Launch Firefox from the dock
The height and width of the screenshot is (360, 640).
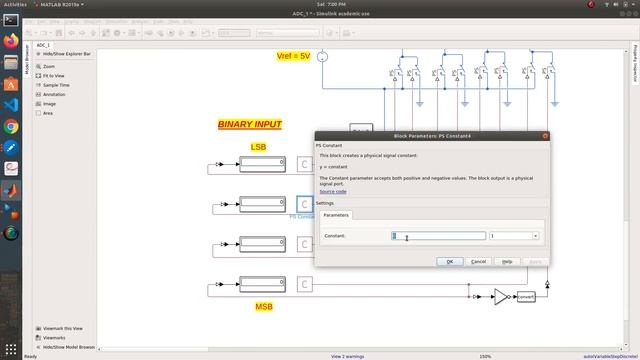[x=11, y=41]
